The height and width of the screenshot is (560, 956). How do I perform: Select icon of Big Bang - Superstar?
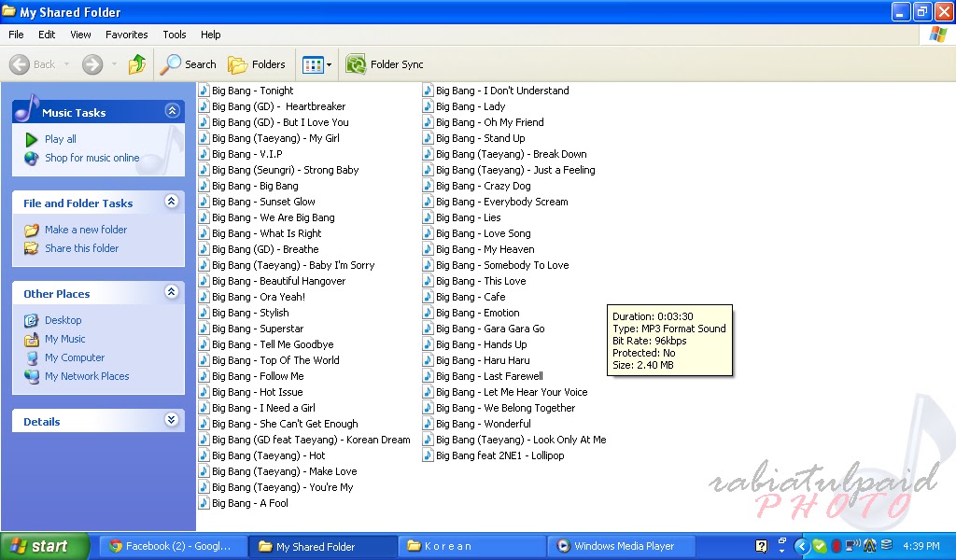204,329
